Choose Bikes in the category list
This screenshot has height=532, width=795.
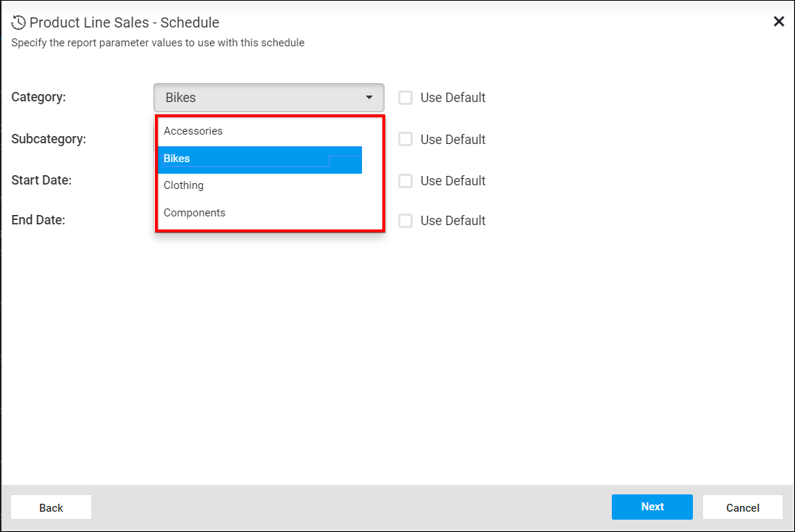pos(260,159)
